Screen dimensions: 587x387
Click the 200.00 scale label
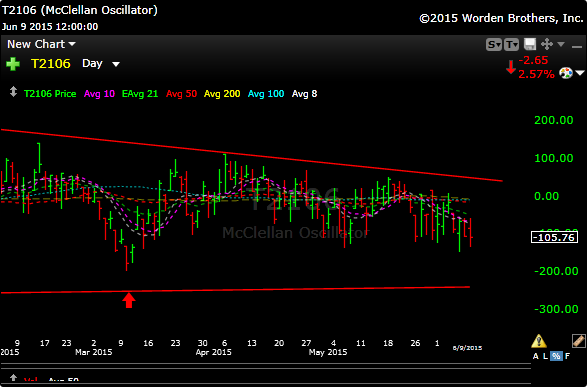pyautogui.click(x=554, y=120)
